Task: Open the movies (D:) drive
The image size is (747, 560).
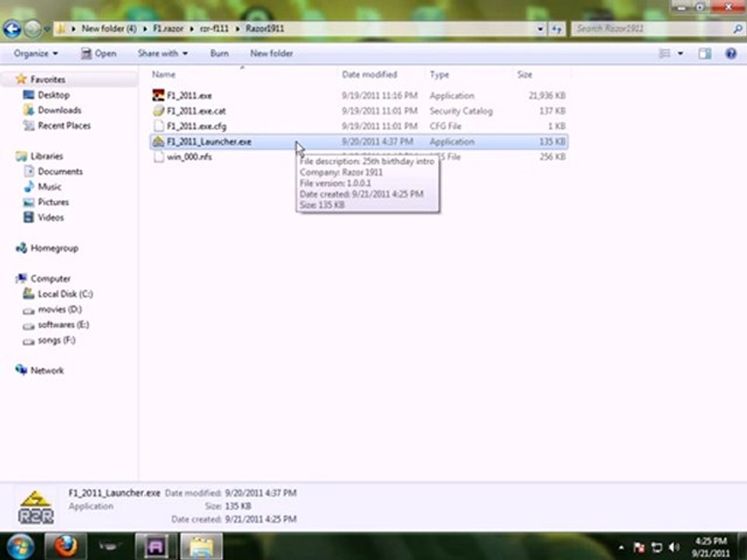Action: coord(60,310)
